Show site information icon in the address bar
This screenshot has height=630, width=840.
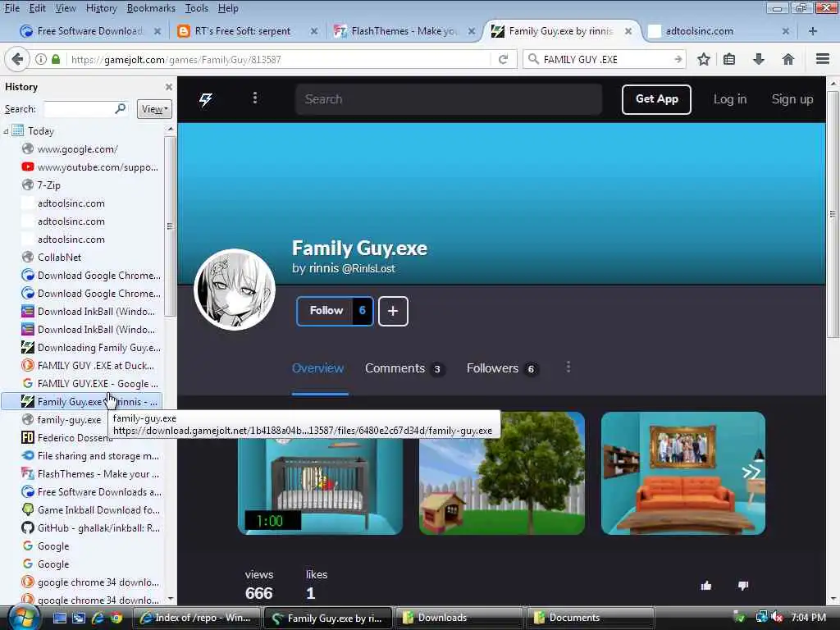[41, 59]
